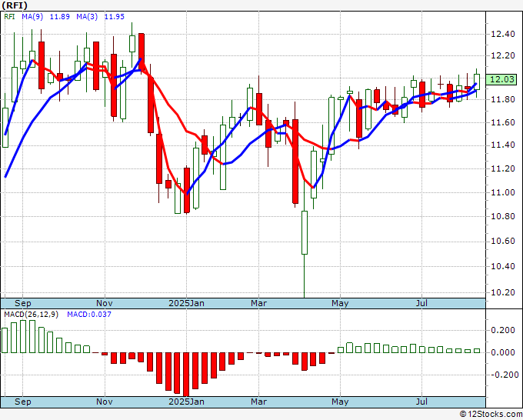Click the latest green candlestick near 12.03

click(477, 82)
